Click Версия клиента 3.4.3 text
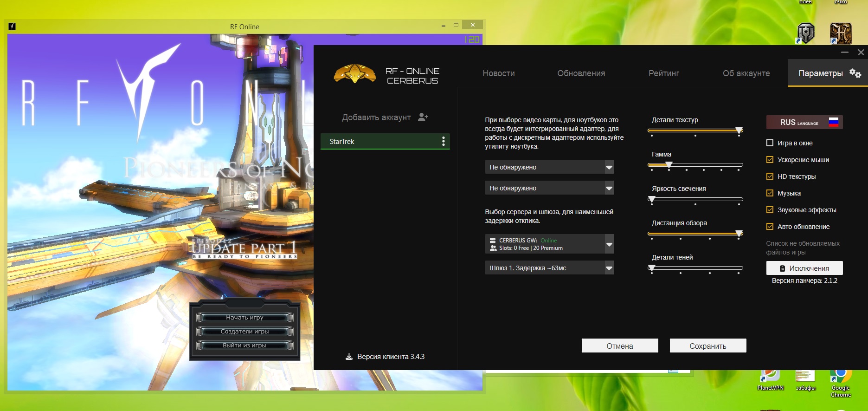Image resolution: width=868 pixels, height=411 pixels. click(391, 357)
